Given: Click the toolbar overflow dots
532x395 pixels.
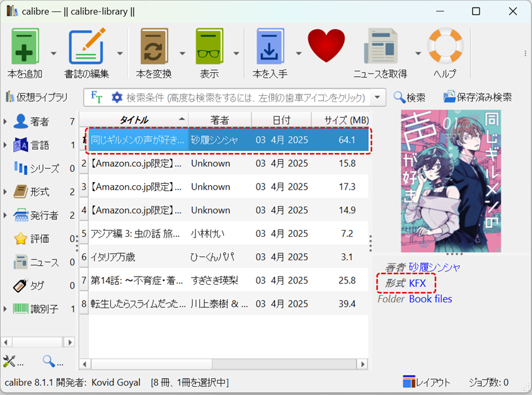Looking at the screenshot, I should point(525,53).
